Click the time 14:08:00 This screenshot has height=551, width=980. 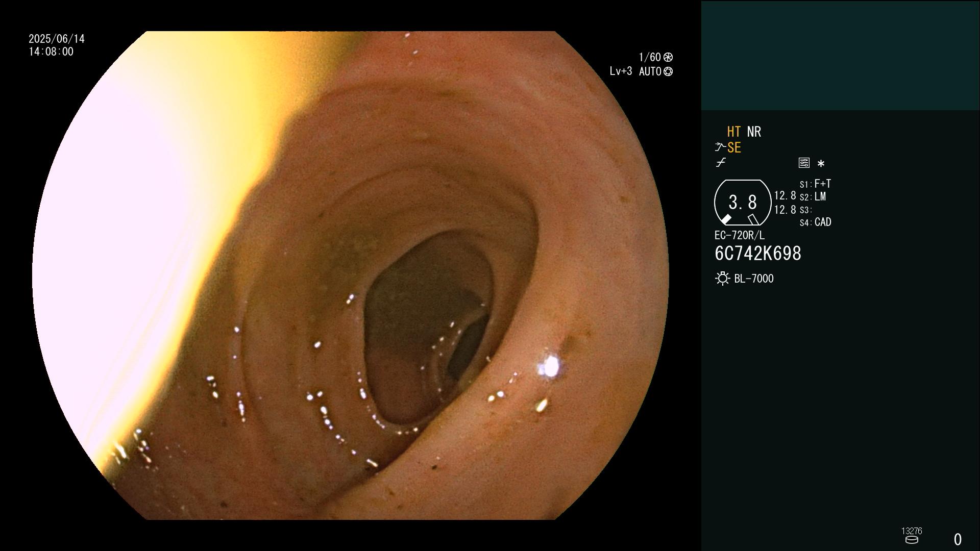[x=51, y=52]
